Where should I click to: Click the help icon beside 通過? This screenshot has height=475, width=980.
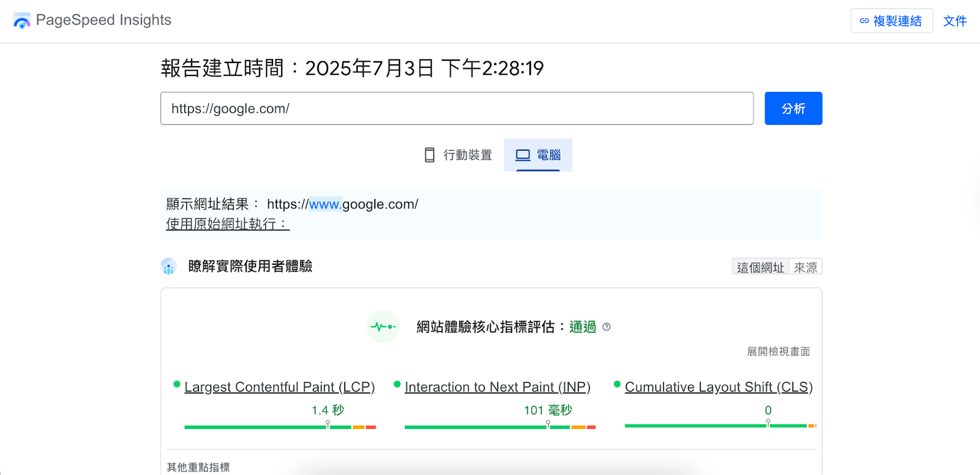(x=606, y=327)
